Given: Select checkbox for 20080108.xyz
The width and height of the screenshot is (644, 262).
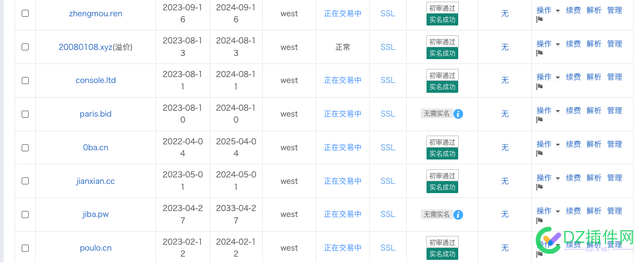Looking at the screenshot, I should pos(25,47).
